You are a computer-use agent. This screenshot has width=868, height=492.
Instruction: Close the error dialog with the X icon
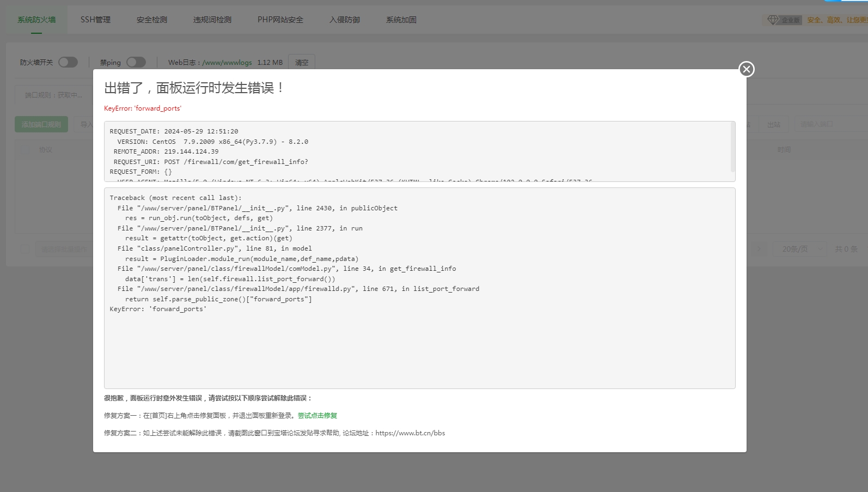point(746,69)
